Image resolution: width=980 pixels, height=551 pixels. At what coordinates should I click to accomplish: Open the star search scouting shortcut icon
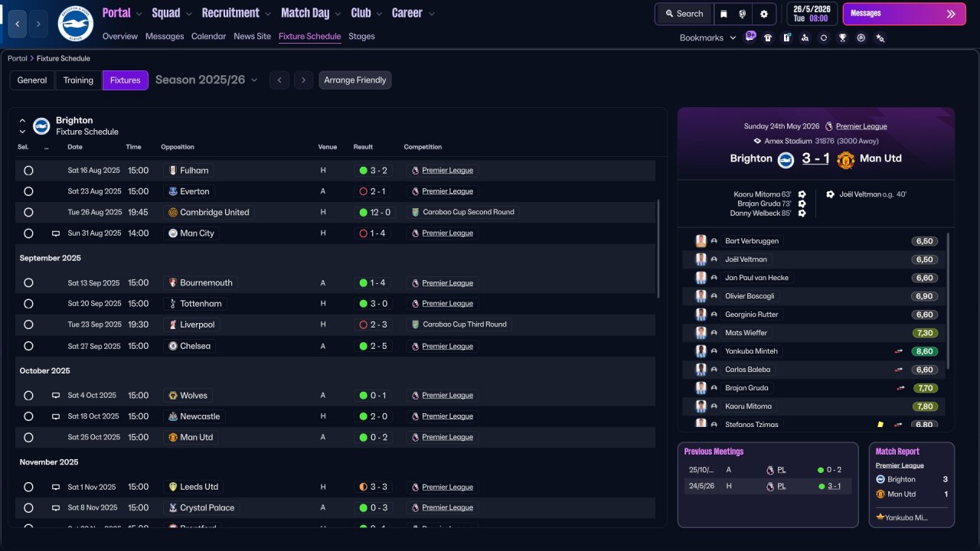pyautogui.click(x=880, y=37)
